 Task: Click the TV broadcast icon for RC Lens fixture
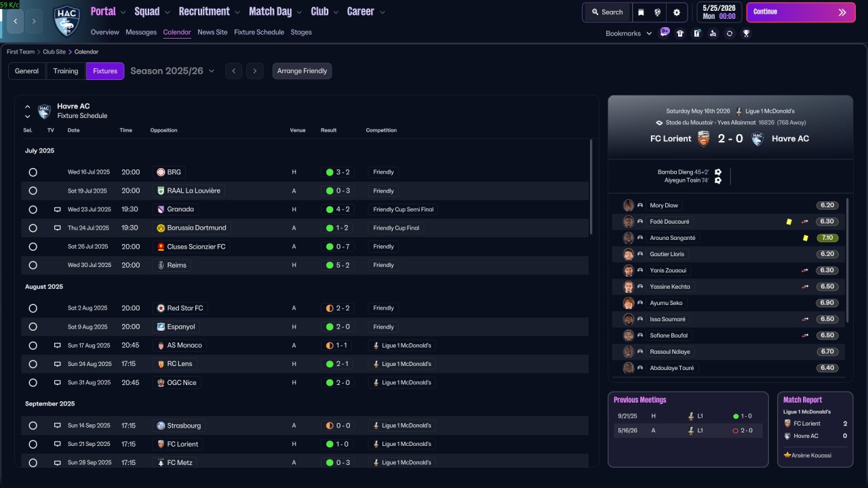point(58,364)
